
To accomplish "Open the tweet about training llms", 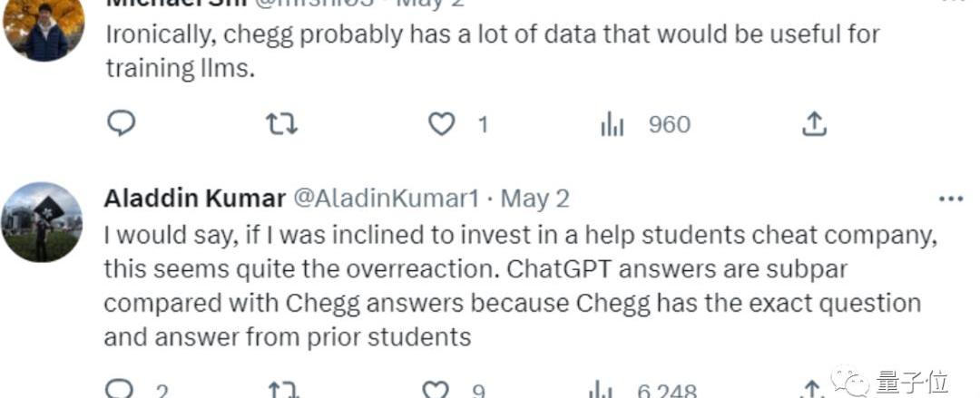I will [493, 51].
